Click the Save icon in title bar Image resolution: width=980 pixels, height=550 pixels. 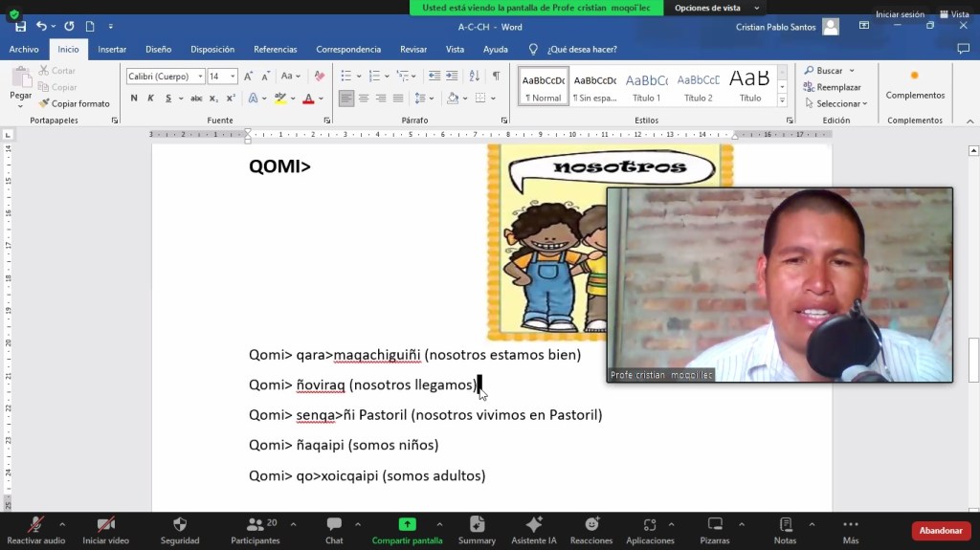tap(20, 27)
